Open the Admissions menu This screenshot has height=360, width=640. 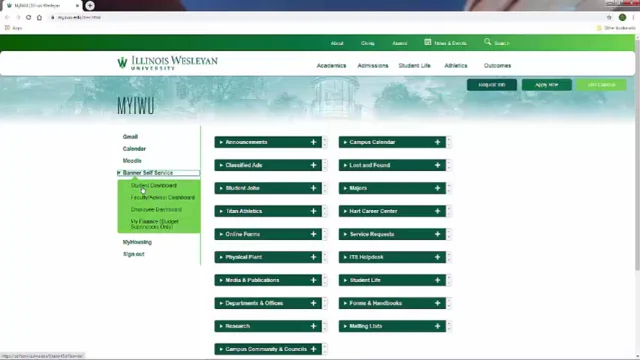(373, 66)
